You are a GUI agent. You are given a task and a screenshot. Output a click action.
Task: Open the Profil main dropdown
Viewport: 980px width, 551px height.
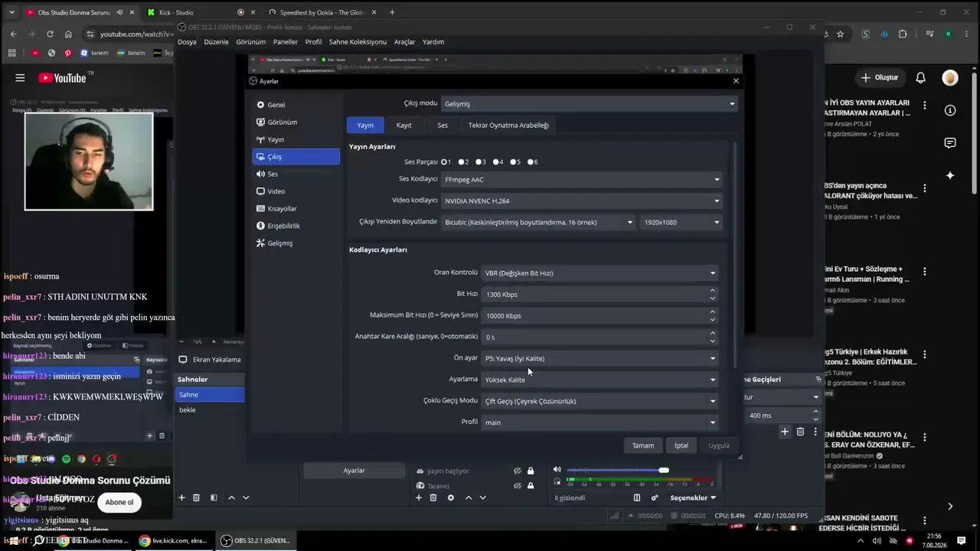coord(600,422)
